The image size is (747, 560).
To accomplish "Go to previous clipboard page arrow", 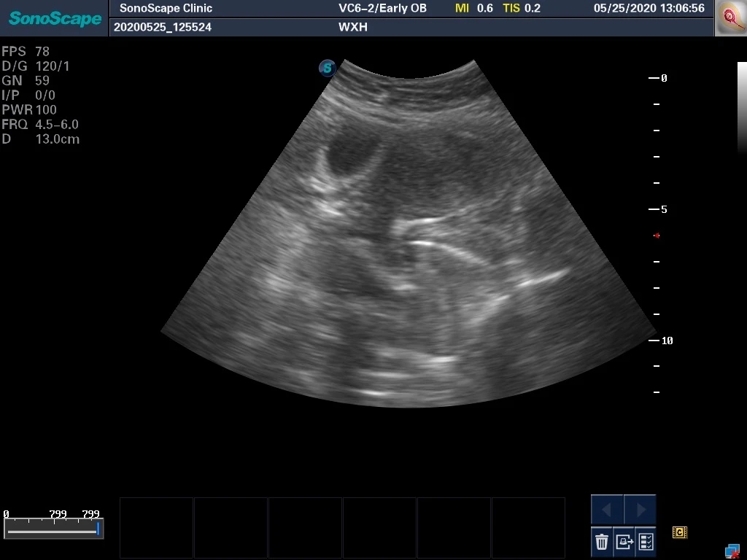I will pyautogui.click(x=607, y=509).
